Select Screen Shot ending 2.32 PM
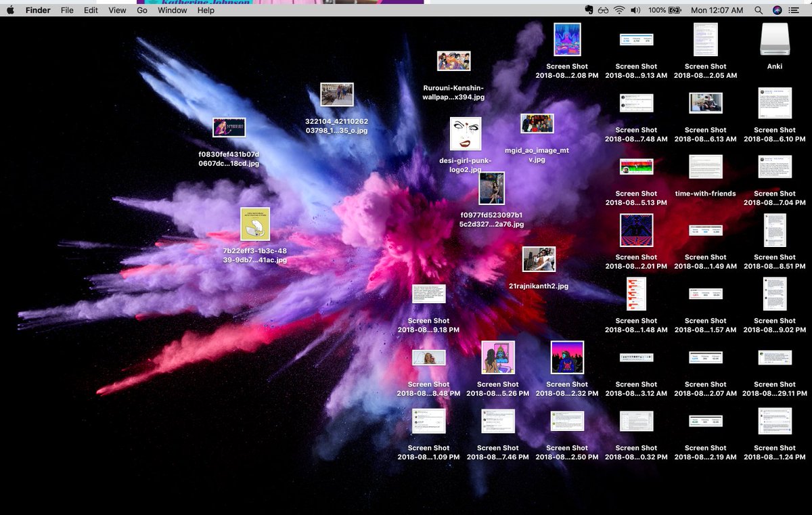 pos(567,357)
